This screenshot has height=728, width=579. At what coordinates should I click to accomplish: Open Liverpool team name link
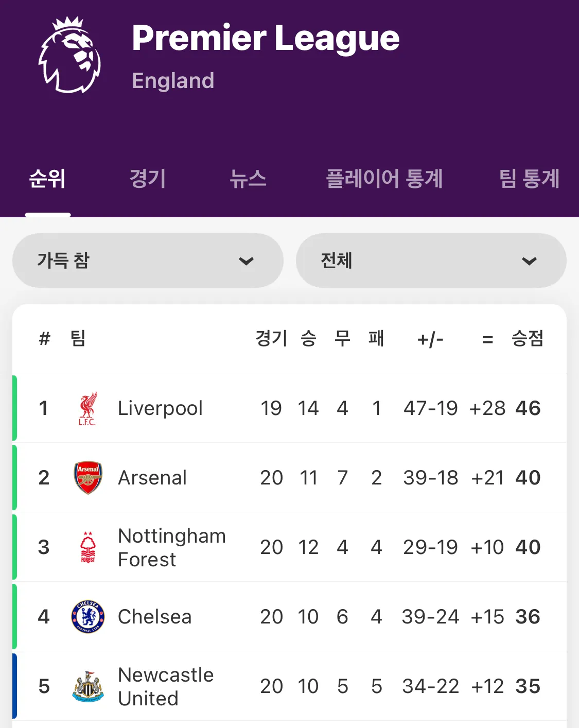tap(160, 408)
